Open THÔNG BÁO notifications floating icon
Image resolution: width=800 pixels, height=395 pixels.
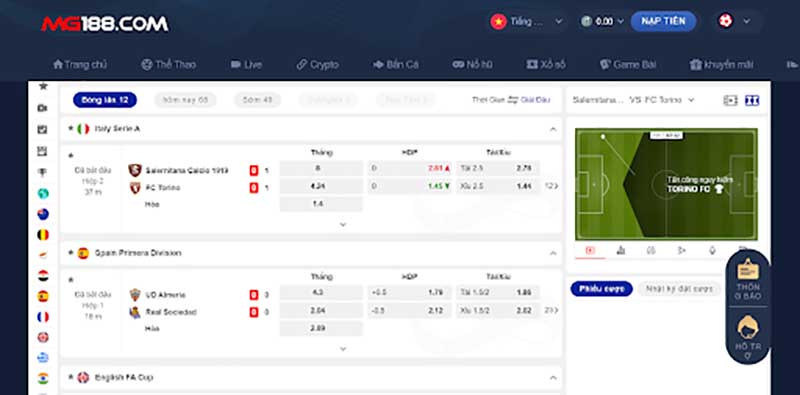click(x=748, y=278)
